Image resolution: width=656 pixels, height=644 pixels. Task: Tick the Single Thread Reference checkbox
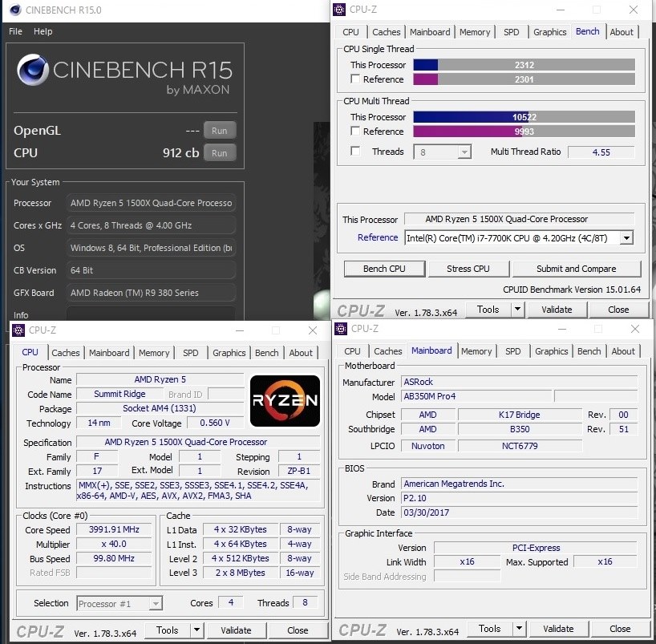coord(355,79)
